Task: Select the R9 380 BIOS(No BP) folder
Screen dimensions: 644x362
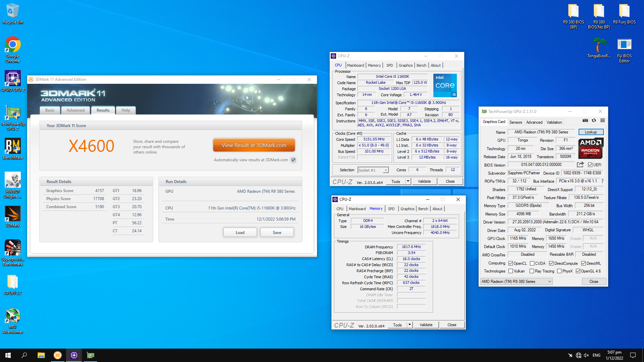Action: pyautogui.click(x=599, y=16)
